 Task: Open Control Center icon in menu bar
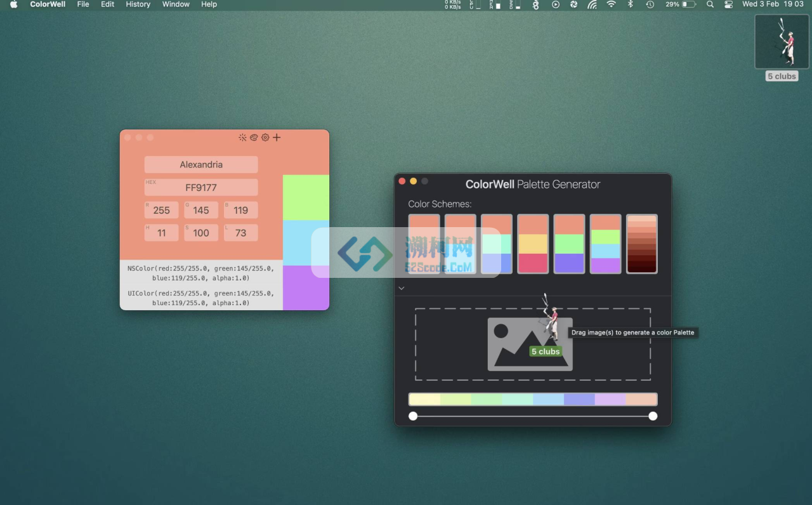tap(728, 4)
